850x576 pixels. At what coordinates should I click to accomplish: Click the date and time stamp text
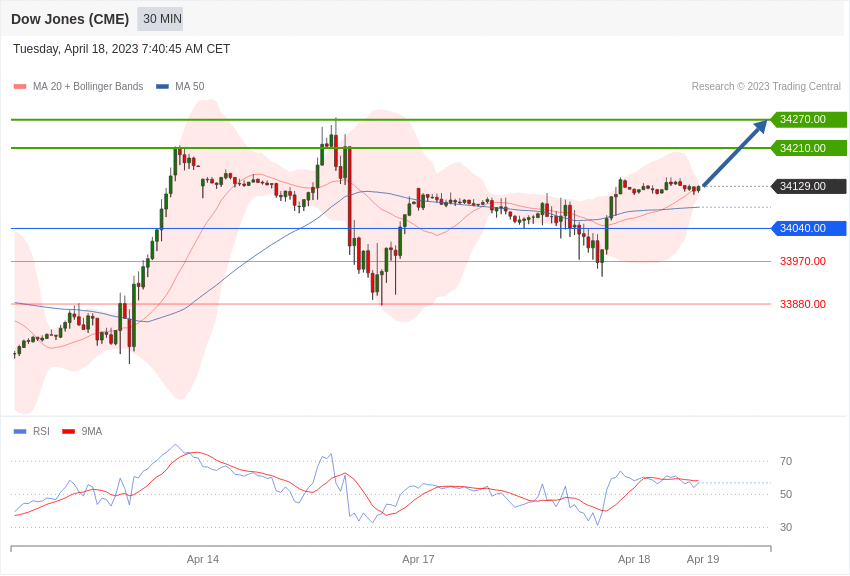[x=121, y=49]
